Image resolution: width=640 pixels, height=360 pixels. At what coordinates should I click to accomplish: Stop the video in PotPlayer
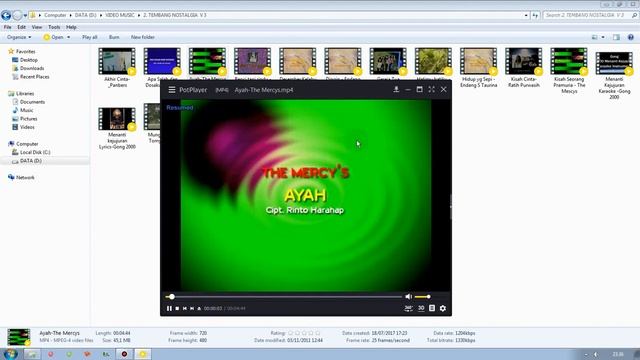[177, 309]
